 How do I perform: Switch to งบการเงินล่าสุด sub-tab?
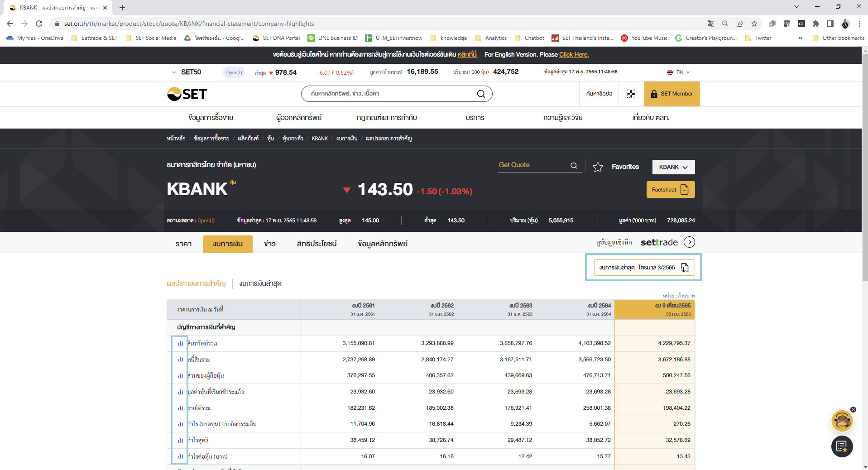(260, 284)
